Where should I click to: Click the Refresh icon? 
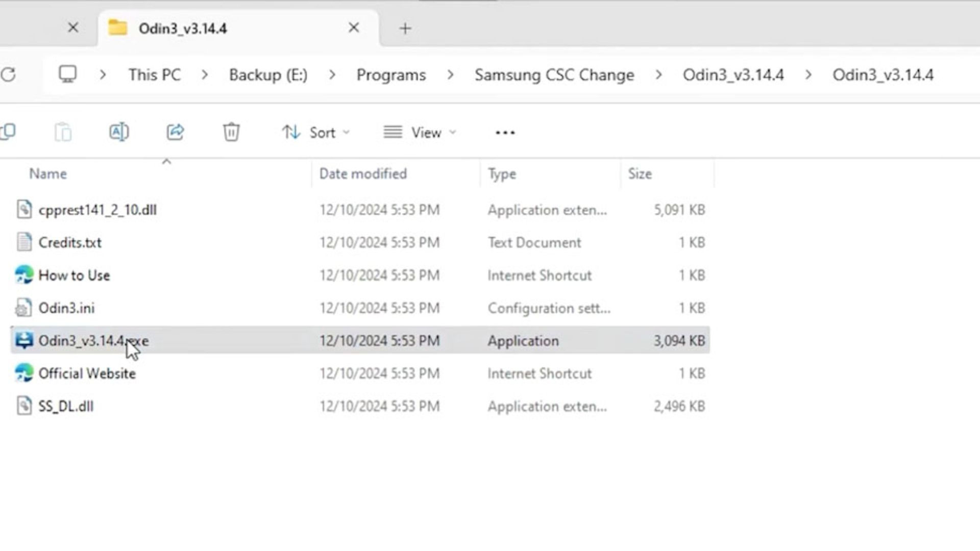[x=8, y=74]
